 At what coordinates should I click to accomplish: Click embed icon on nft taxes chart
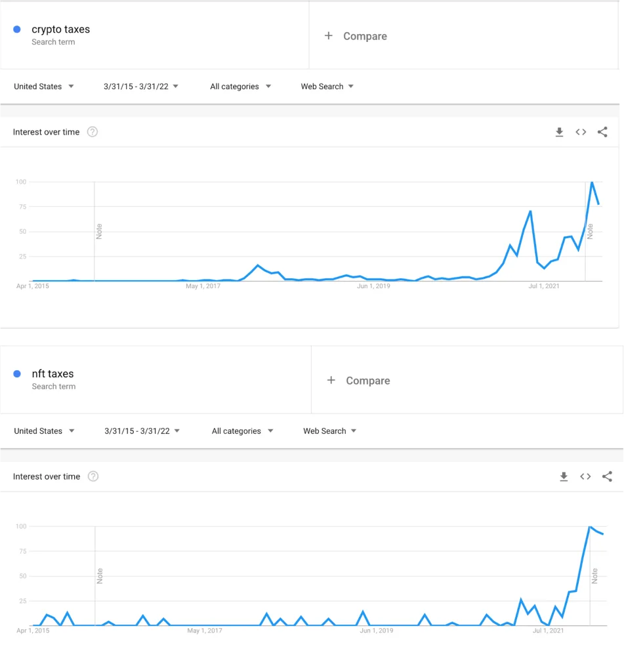(x=585, y=476)
